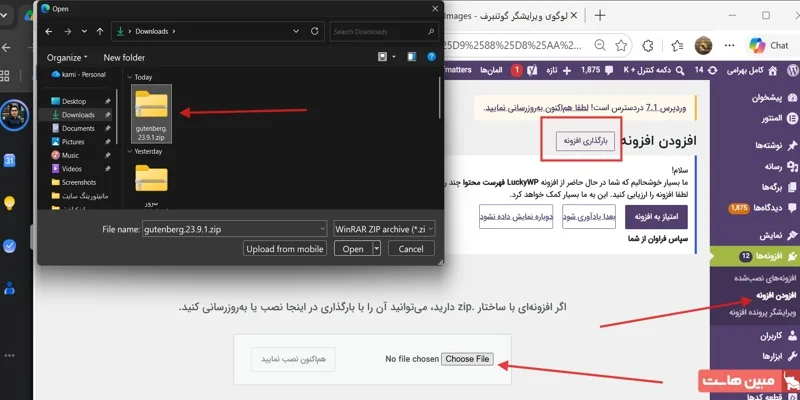This screenshot has width=800, height=400.
Task: Open رسانه media menu
Action: [781, 166]
